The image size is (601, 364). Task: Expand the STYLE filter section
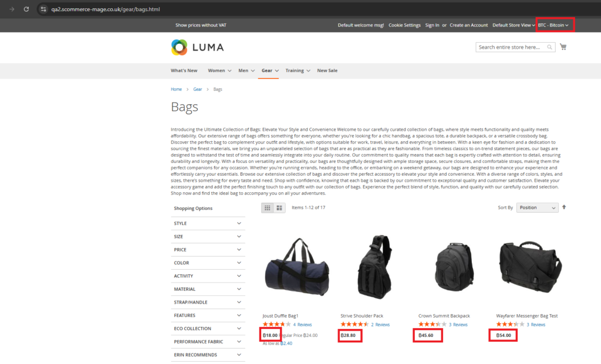tap(208, 223)
